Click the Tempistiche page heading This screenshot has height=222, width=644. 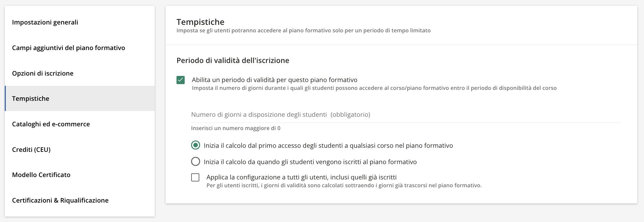[200, 22]
